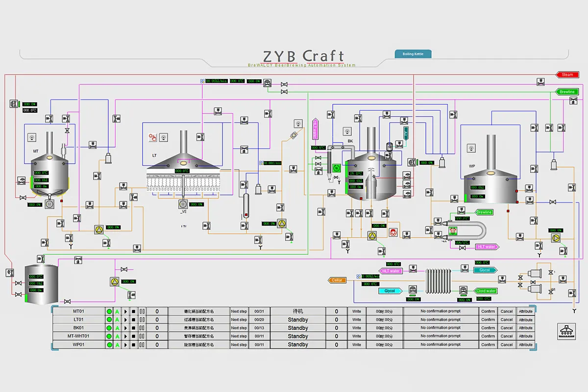588x392 pixels.
Task: Click the 00/31 step counter for MT01
Action: coord(259,311)
